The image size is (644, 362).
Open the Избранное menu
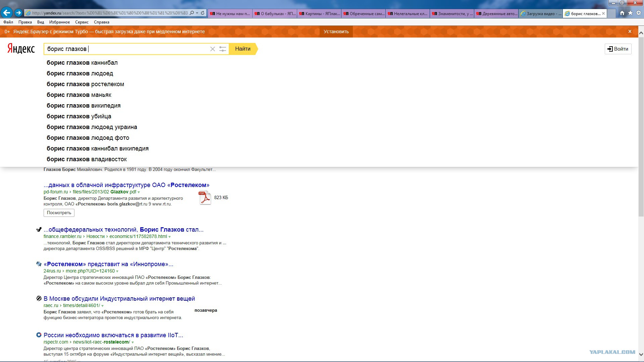(60, 22)
